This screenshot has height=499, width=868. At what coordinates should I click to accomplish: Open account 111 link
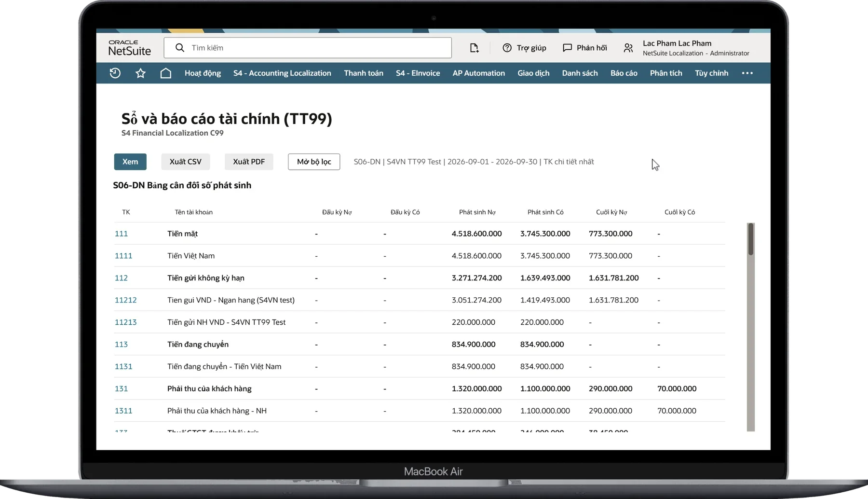121,234
